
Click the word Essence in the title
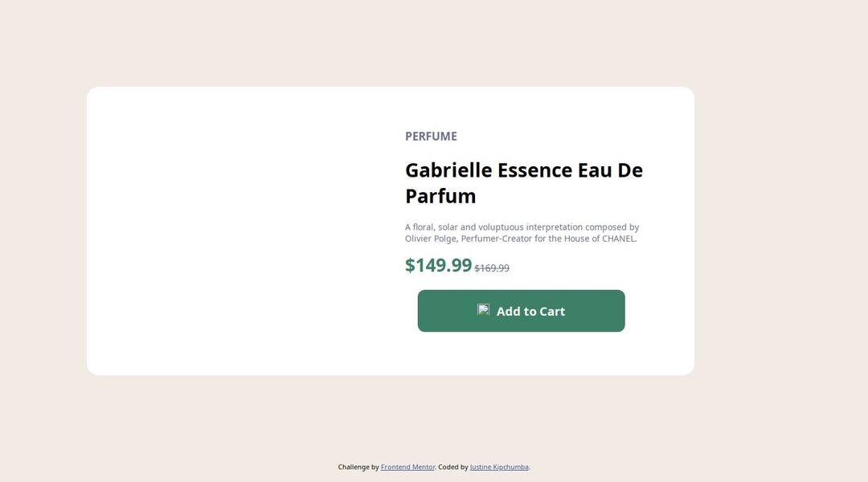pos(534,170)
